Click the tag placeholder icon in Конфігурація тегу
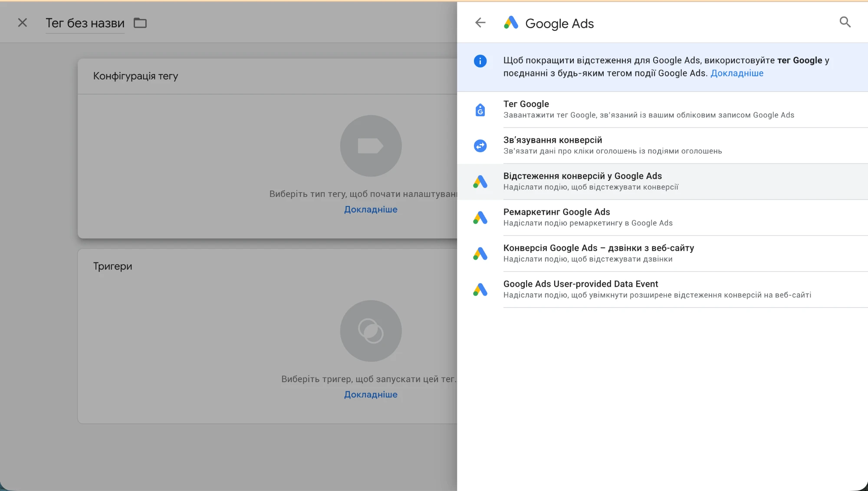Screen dimensions: 868x491 pos(371,146)
